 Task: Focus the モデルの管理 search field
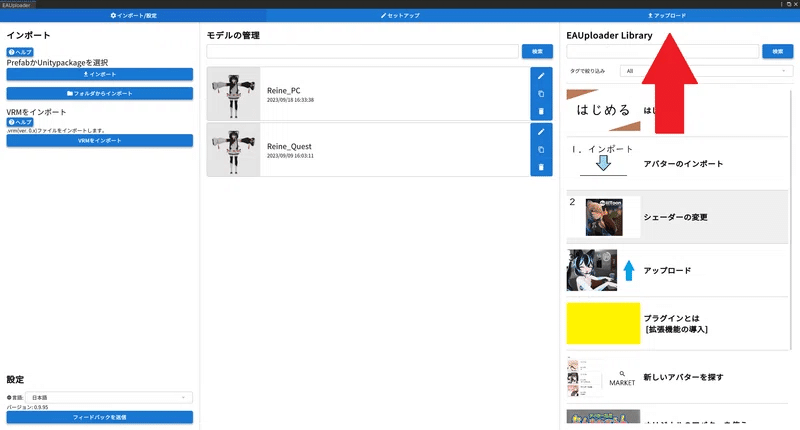pyautogui.click(x=362, y=52)
